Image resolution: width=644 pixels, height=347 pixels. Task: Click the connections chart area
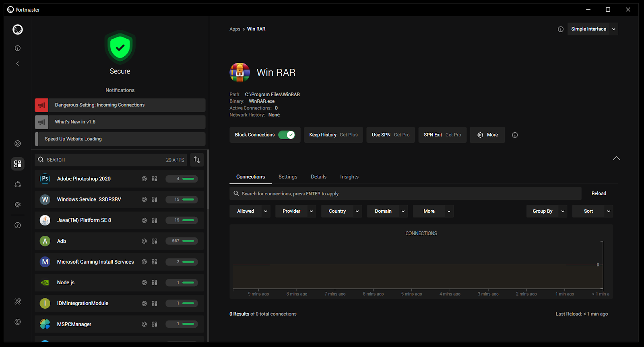(421, 261)
